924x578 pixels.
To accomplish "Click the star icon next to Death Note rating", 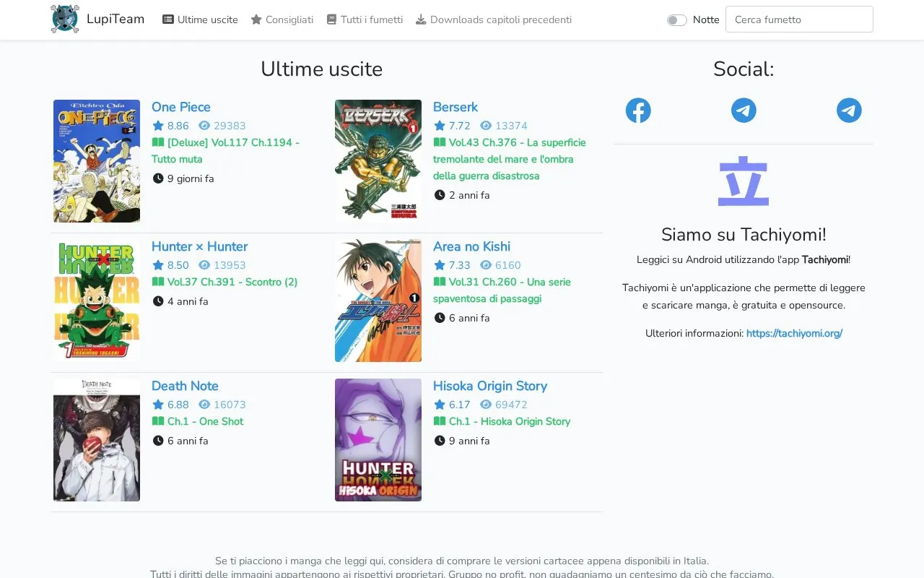I will point(158,405).
